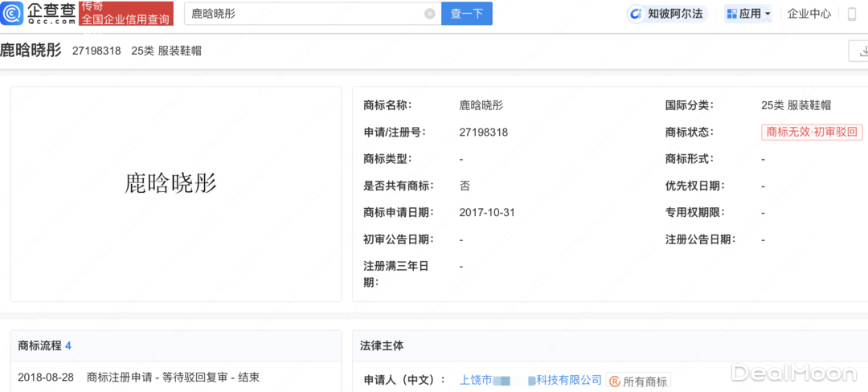Click the 应用 grid icon

click(731, 14)
